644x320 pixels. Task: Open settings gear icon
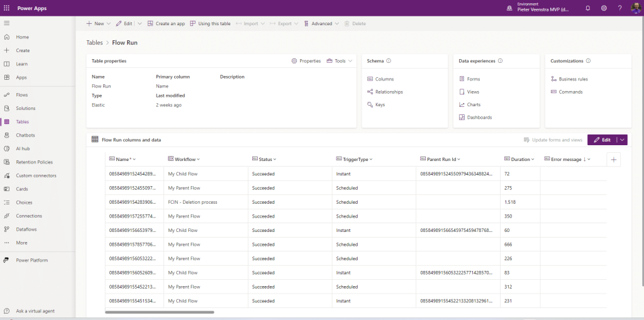604,8
